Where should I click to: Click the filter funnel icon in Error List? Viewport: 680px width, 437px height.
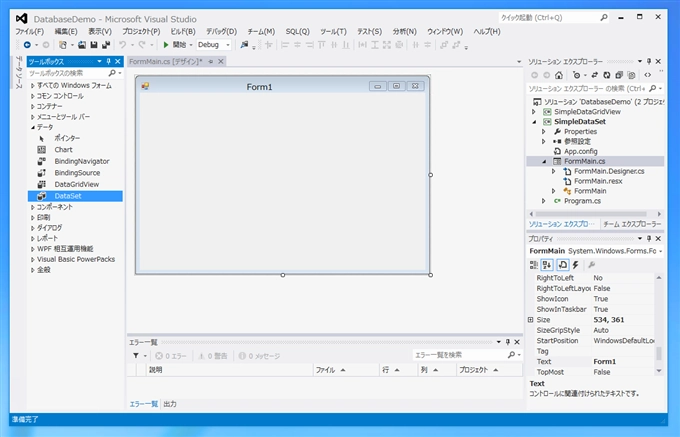pyautogui.click(x=136, y=356)
